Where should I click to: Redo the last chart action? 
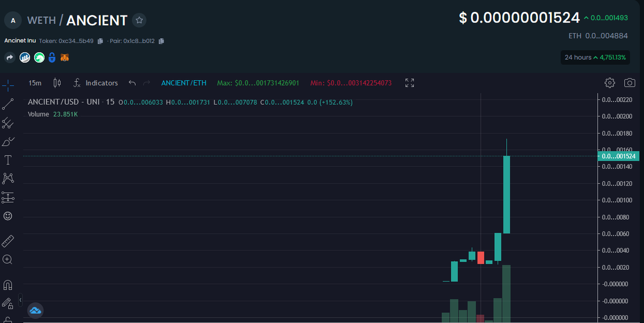pyautogui.click(x=147, y=83)
